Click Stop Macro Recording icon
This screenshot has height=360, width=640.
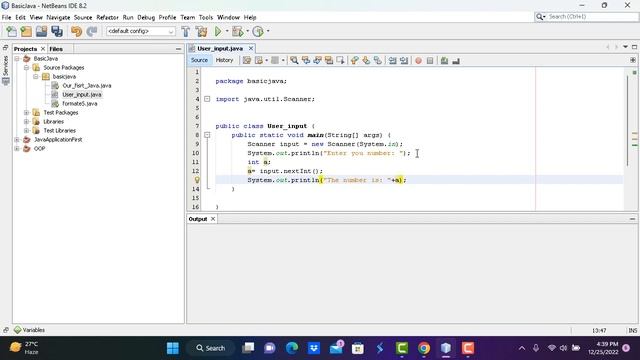(x=430, y=60)
